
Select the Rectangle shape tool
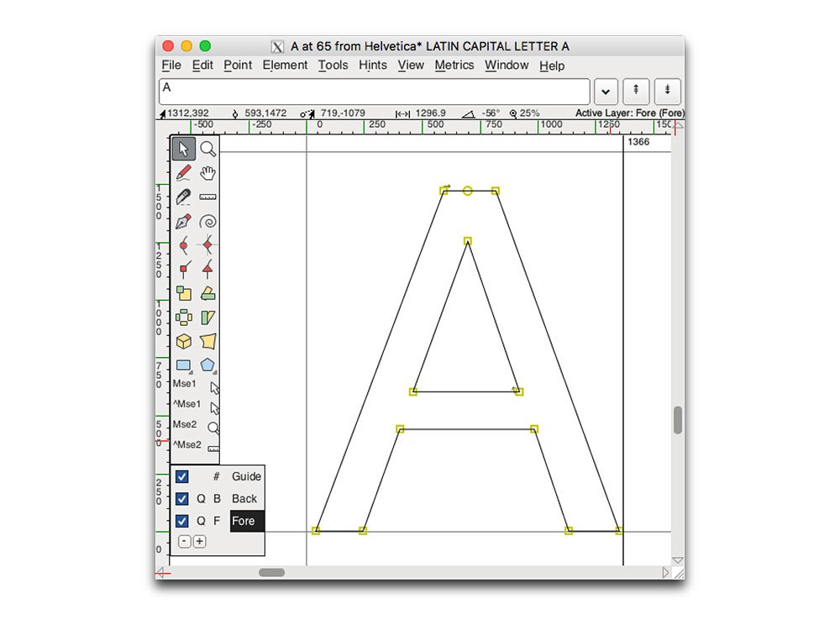click(x=184, y=365)
